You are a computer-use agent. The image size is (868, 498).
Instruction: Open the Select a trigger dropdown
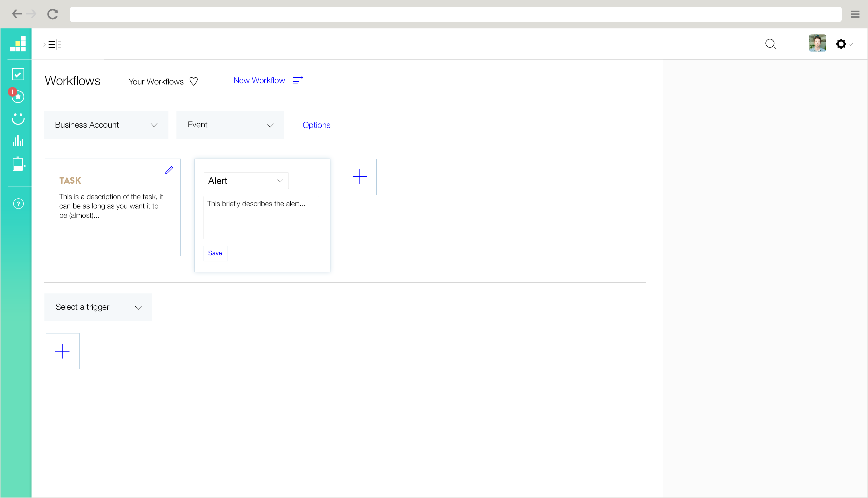[98, 307]
